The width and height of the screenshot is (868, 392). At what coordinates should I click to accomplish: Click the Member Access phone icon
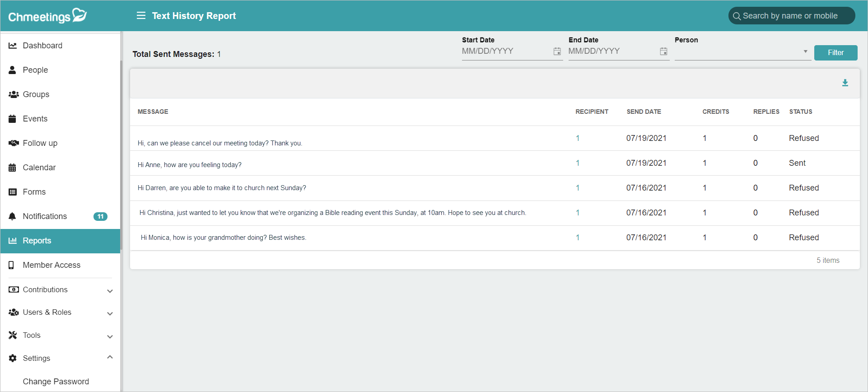point(11,265)
